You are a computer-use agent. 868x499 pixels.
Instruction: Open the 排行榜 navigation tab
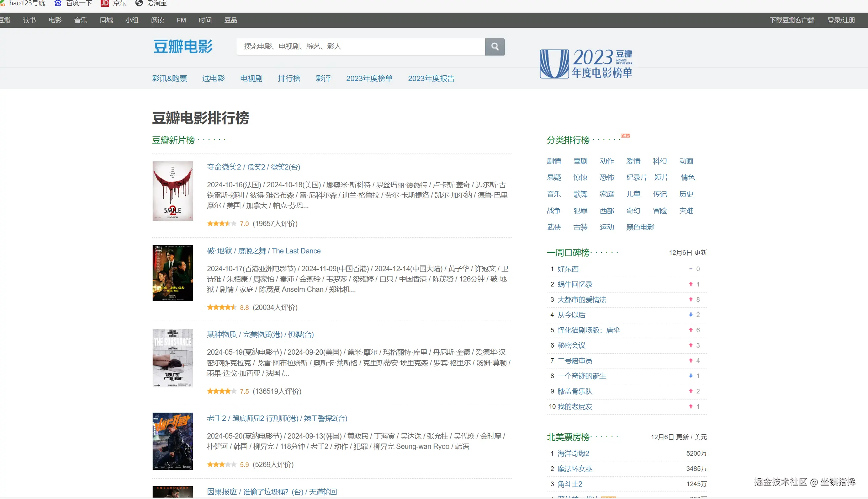(x=289, y=79)
